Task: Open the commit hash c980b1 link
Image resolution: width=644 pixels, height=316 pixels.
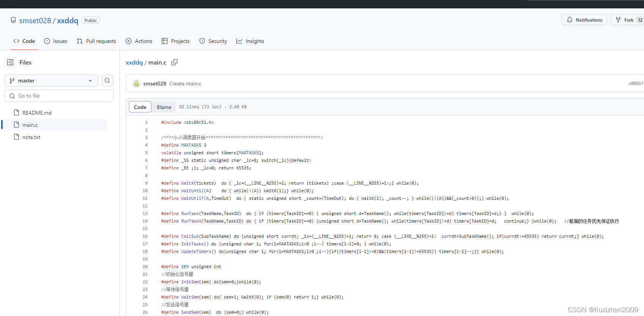Action: [x=636, y=84]
